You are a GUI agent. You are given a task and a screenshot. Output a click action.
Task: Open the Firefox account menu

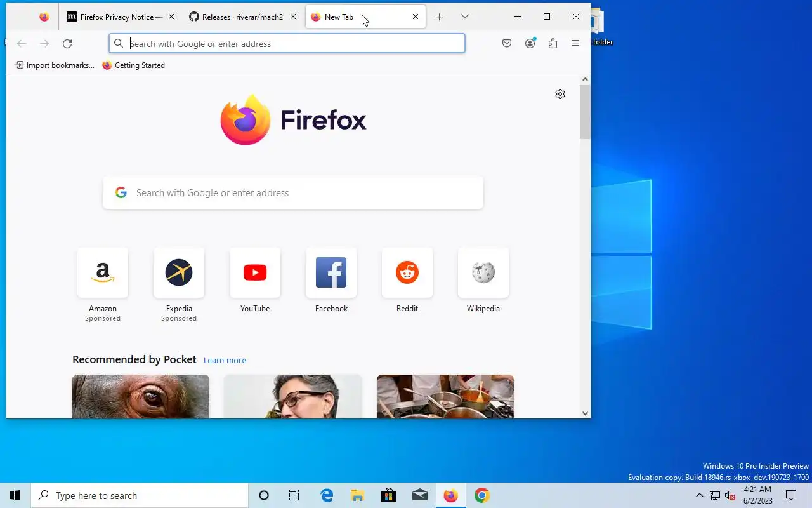click(x=530, y=44)
